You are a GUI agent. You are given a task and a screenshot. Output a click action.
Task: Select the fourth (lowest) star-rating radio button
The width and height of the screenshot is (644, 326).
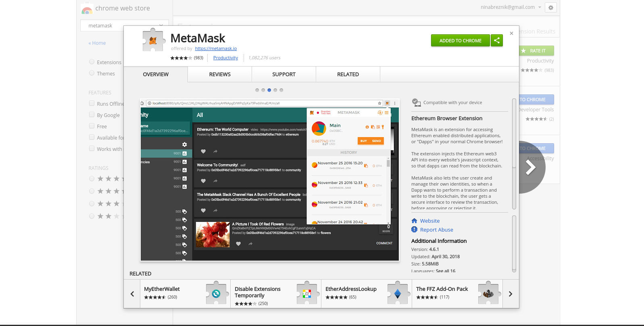[92, 216]
